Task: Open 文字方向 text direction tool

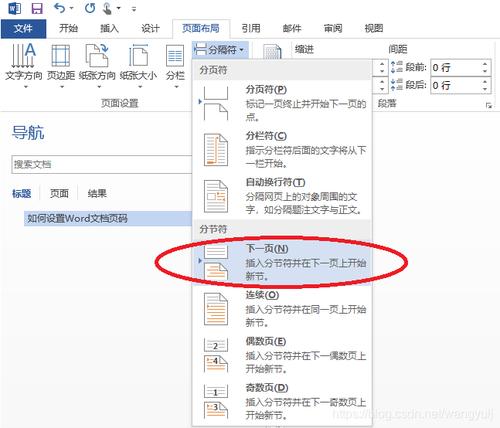Action: [x=24, y=62]
